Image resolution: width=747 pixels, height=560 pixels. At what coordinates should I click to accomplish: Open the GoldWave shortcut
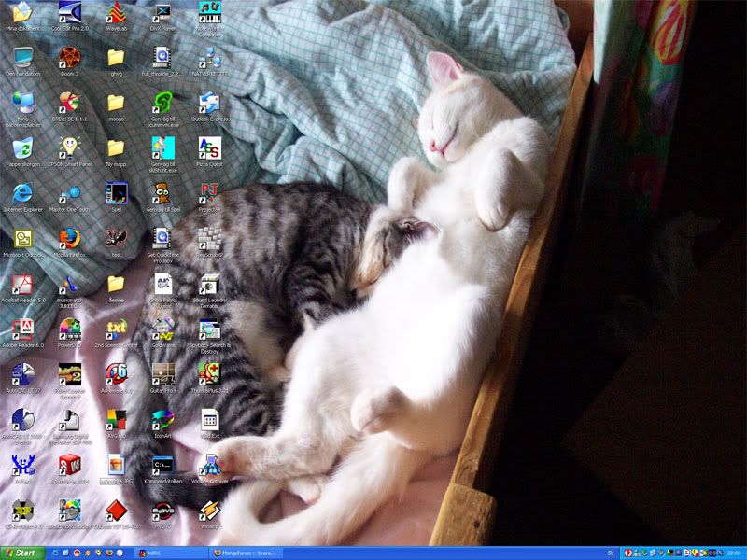[x=162, y=329]
